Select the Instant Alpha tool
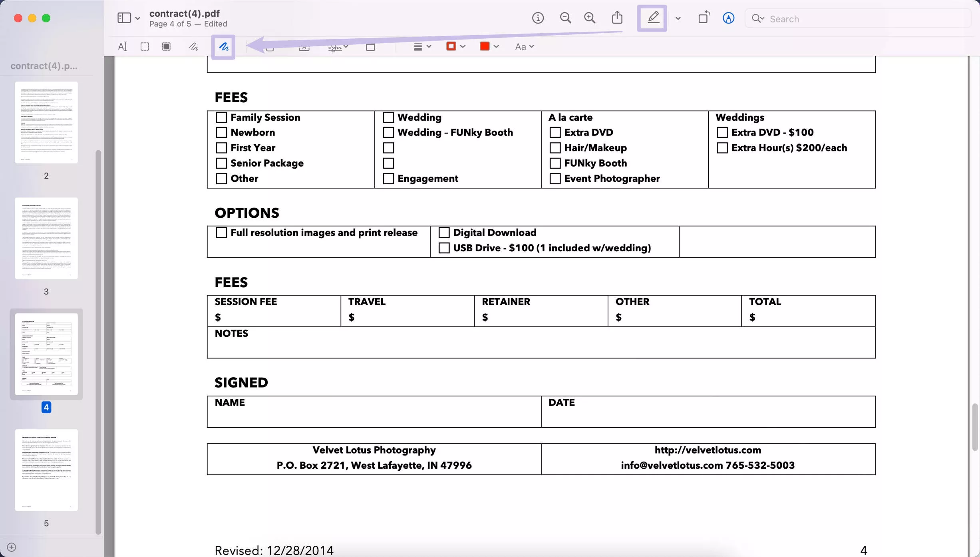The height and width of the screenshot is (557, 980). point(167,46)
